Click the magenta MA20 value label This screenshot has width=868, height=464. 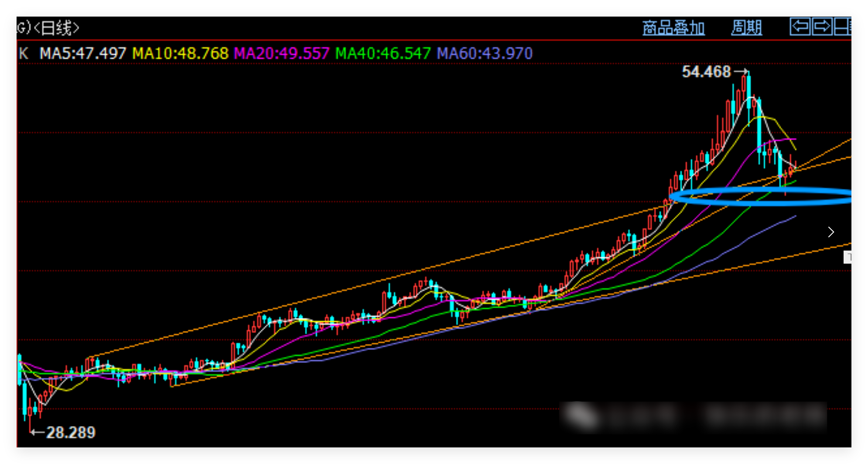[281, 54]
